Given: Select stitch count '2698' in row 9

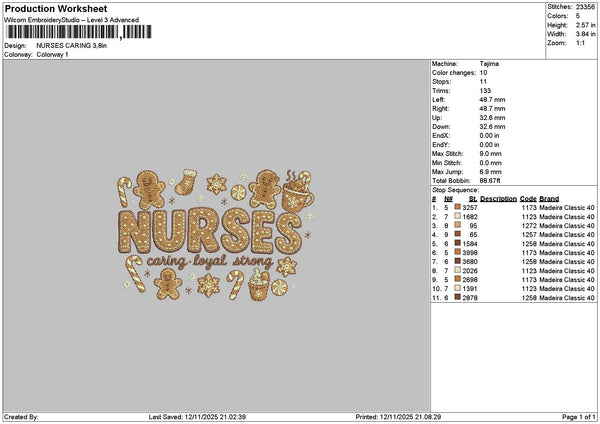Looking at the screenshot, I should pyautogui.click(x=470, y=280).
